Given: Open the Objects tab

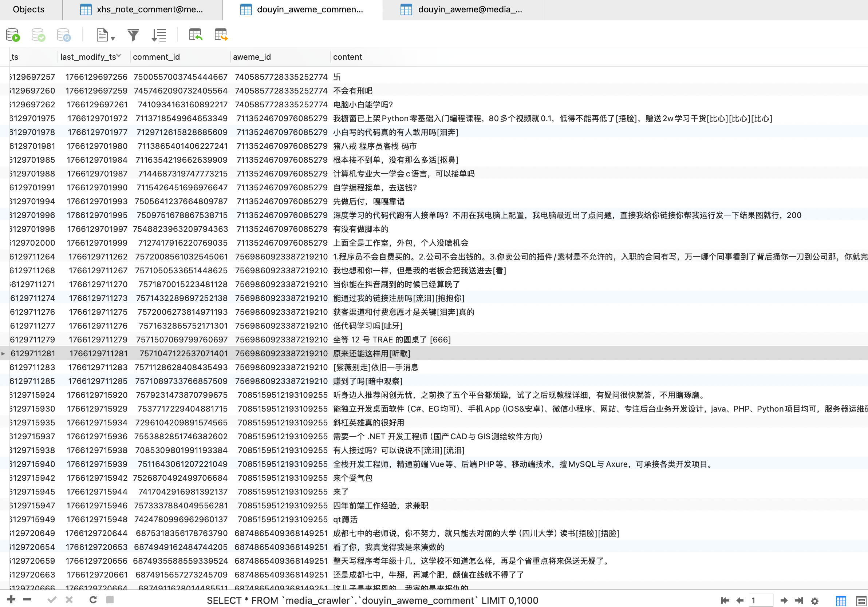Looking at the screenshot, I should [x=28, y=9].
